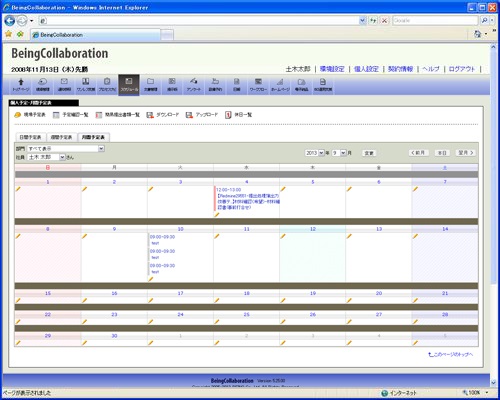Open the 予定確認一覧 schedule confirmation list
Image resolution: width=500 pixels, height=400 pixels.
(71, 115)
